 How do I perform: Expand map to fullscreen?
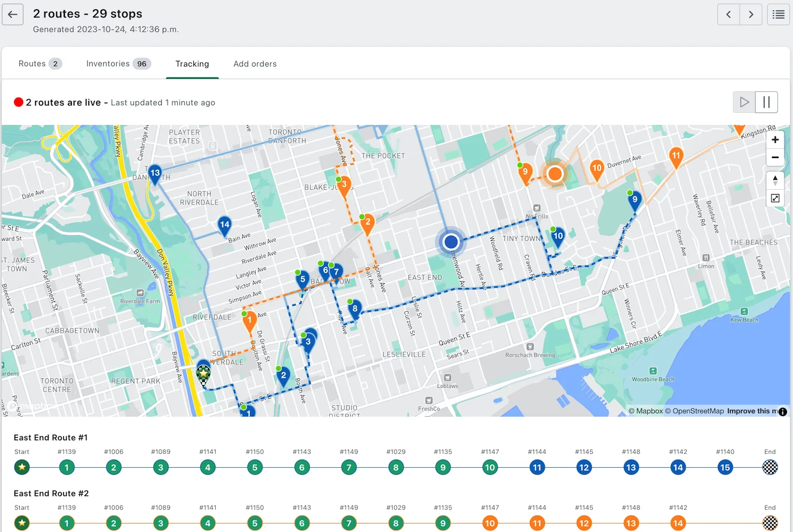click(775, 198)
